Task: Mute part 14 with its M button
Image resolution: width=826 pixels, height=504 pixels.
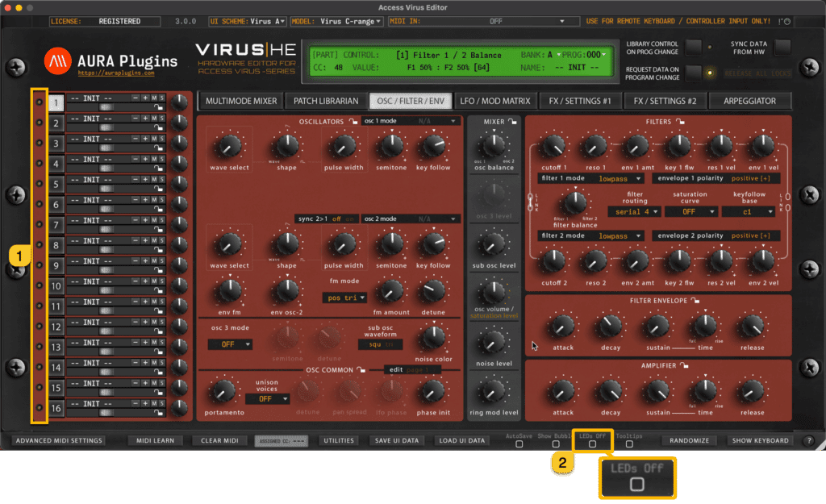Action: [154, 363]
